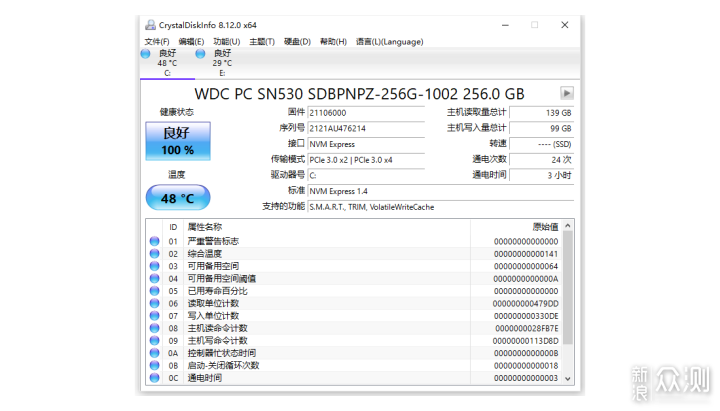Open the 硬盘(D) menu
Screen dimensions: 720x411
pos(297,42)
